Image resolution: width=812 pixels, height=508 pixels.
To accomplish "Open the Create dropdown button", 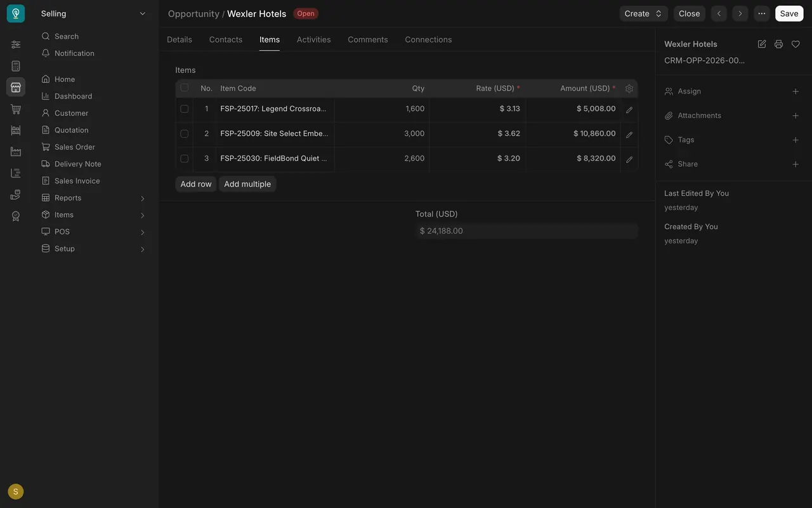I will pyautogui.click(x=643, y=13).
